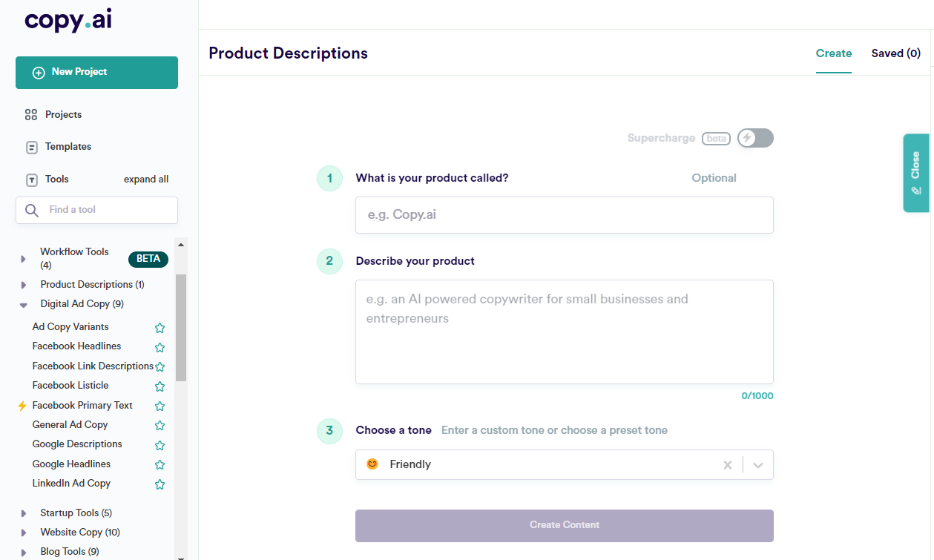The width and height of the screenshot is (934, 560).
Task: Click the star next to Google Headlines
Action: 159,465
